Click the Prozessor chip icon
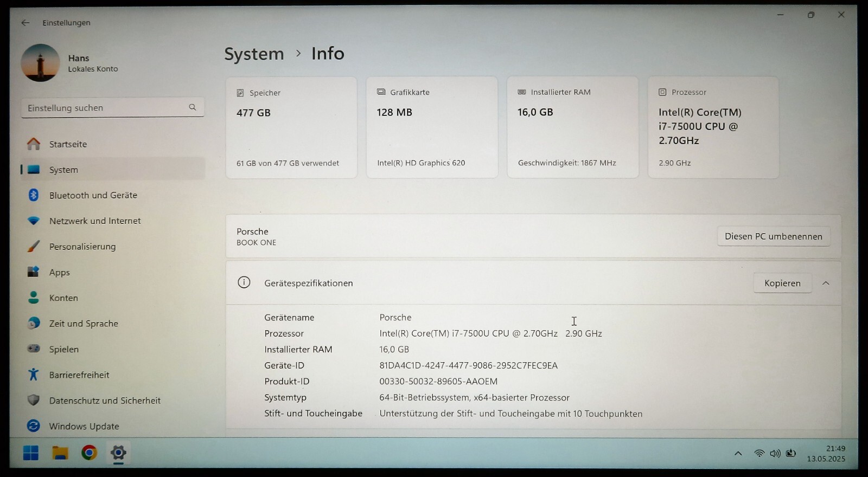The width and height of the screenshot is (868, 477). [x=662, y=92]
